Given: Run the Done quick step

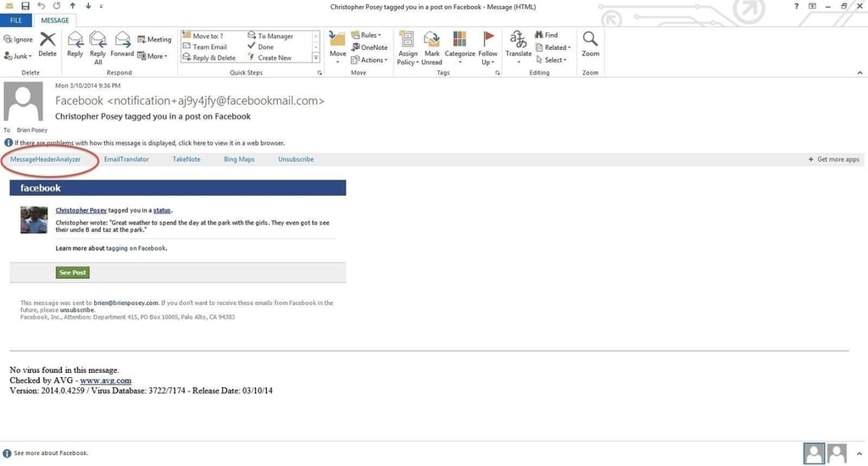Looking at the screenshot, I should tap(261, 47).
